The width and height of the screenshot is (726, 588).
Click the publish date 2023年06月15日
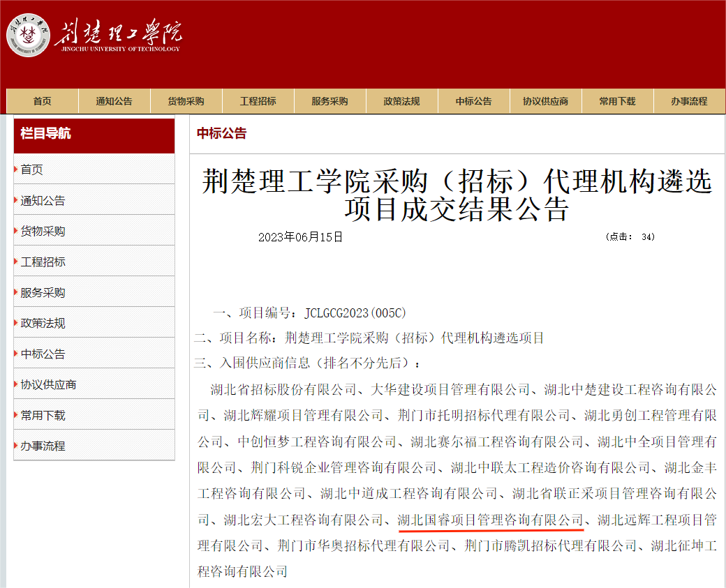[300, 237]
